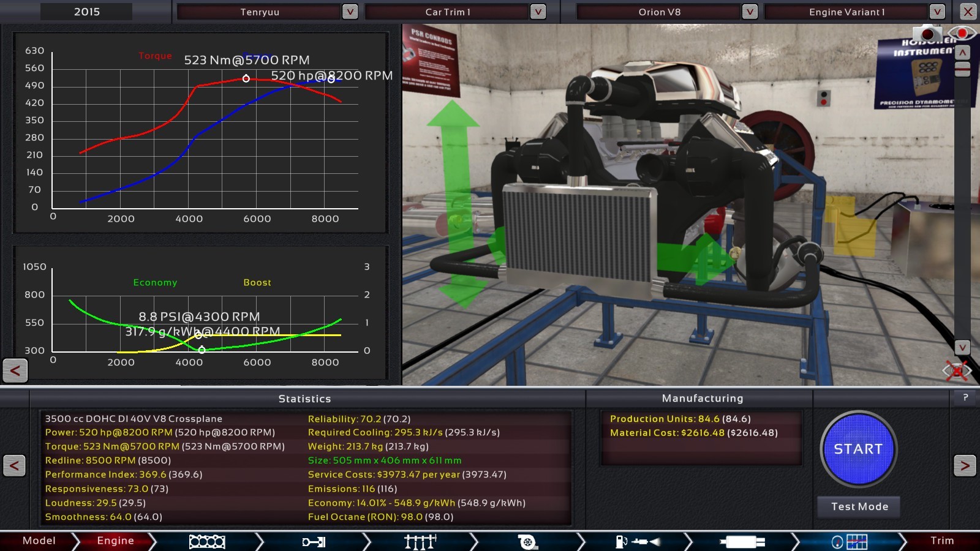Screen dimensions: 980x551
Task: Open the piston and conrod tab icon
Action: 314,541
